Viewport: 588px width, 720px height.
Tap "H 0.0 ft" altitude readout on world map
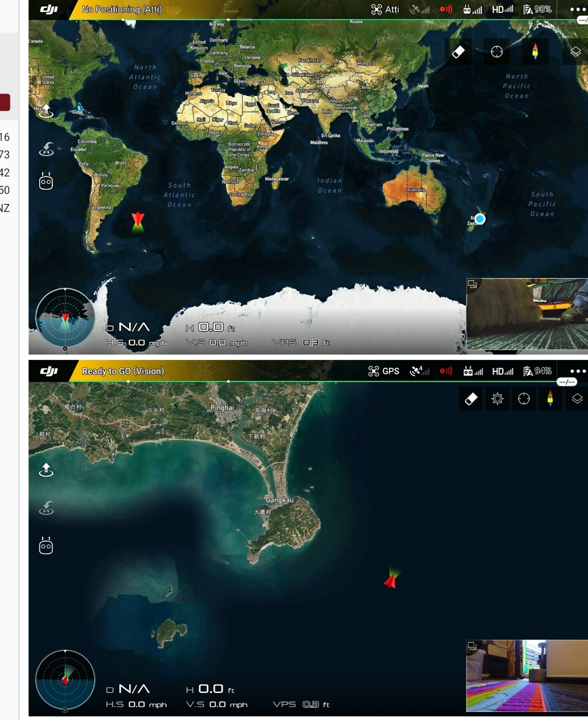tap(210, 327)
